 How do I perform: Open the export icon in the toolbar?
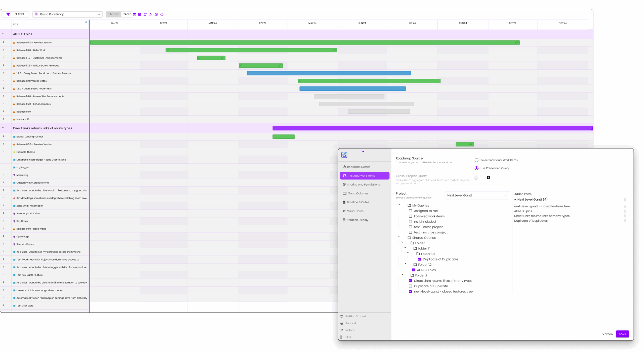150,14
